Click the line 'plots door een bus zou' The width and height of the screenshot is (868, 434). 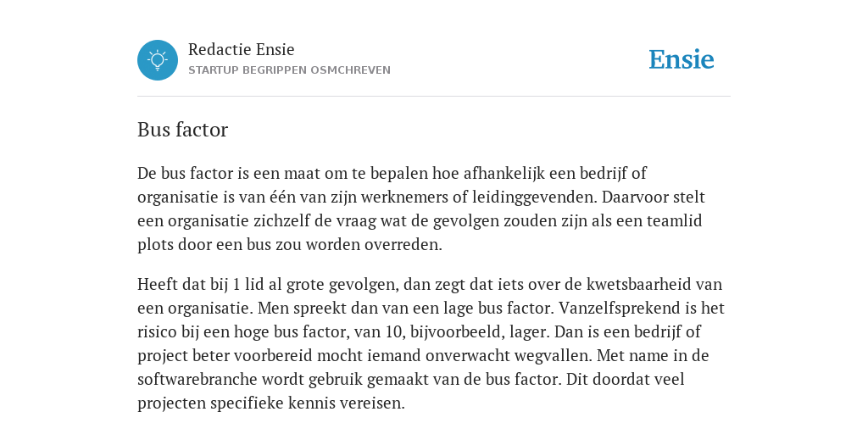point(290,245)
